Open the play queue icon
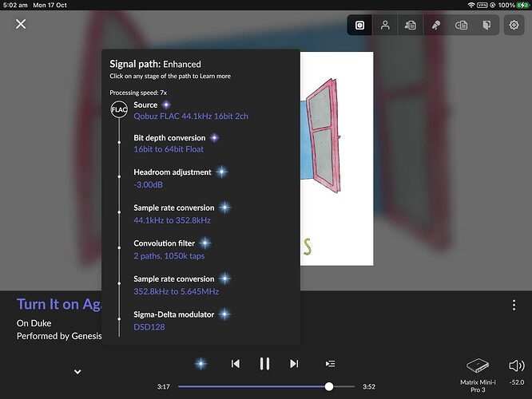The height and width of the screenshot is (399, 532). [x=330, y=364]
